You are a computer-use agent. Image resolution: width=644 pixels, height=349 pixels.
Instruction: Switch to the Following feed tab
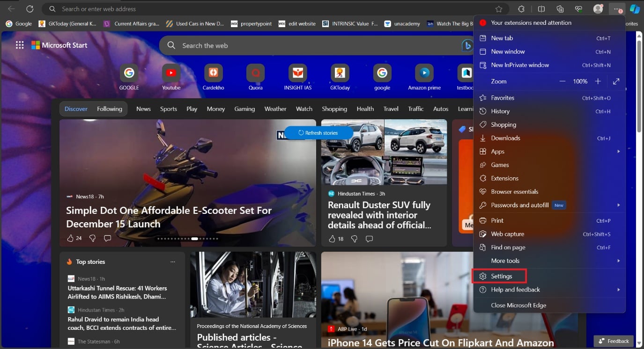pyautogui.click(x=110, y=109)
